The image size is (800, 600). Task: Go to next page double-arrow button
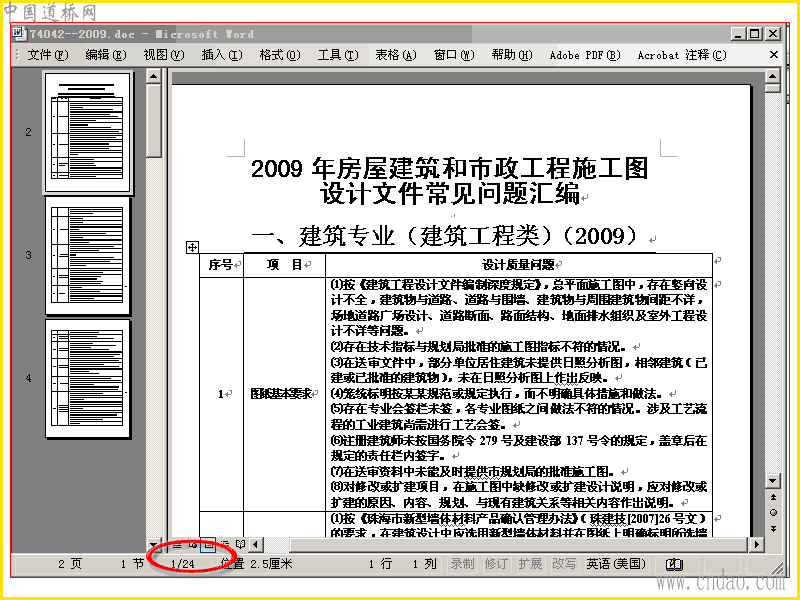click(773, 529)
